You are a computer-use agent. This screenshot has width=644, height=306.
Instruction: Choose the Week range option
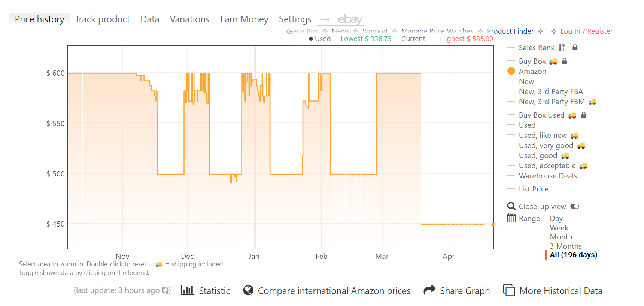point(559,228)
